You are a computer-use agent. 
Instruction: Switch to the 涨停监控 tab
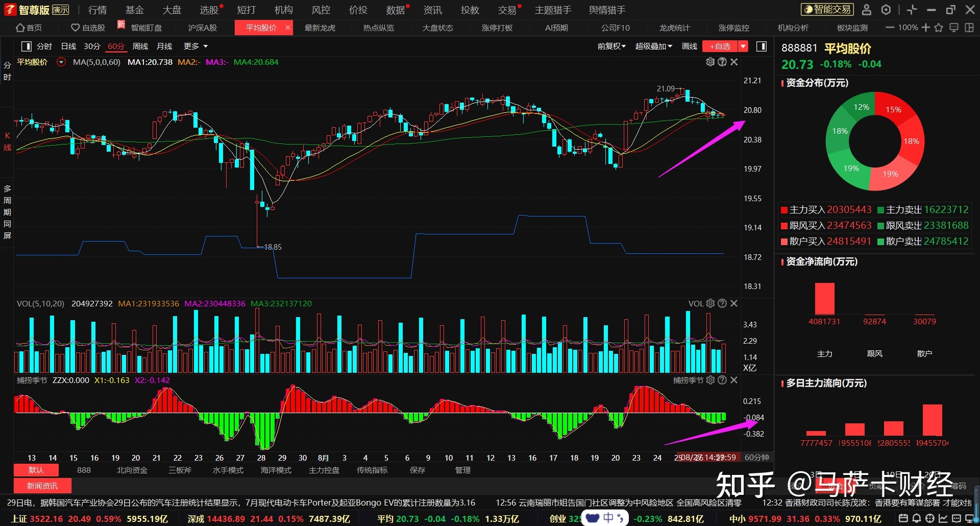[x=733, y=28]
